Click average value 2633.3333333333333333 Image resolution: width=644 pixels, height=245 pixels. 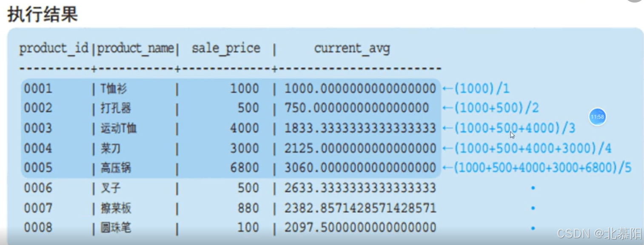point(360,188)
